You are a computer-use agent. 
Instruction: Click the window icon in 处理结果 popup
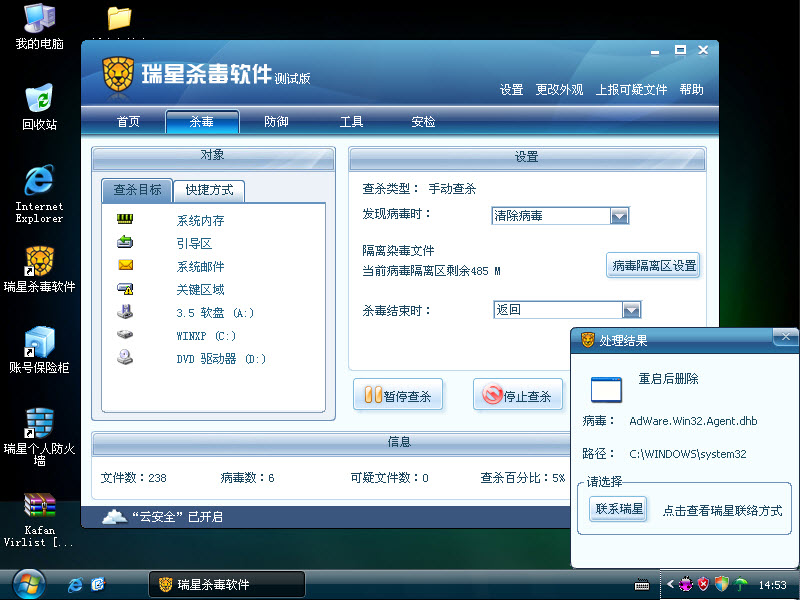click(x=606, y=390)
